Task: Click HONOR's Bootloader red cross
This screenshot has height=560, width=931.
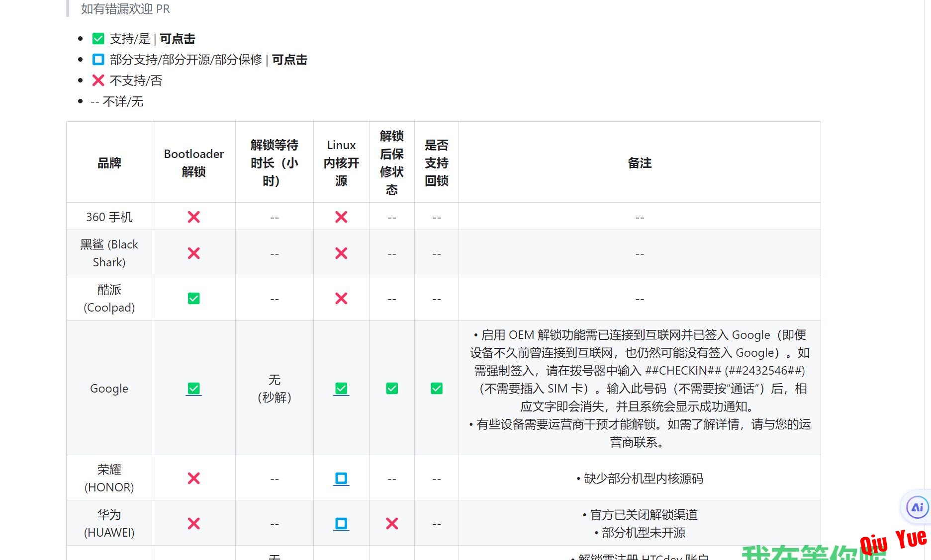Action: (193, 479)
